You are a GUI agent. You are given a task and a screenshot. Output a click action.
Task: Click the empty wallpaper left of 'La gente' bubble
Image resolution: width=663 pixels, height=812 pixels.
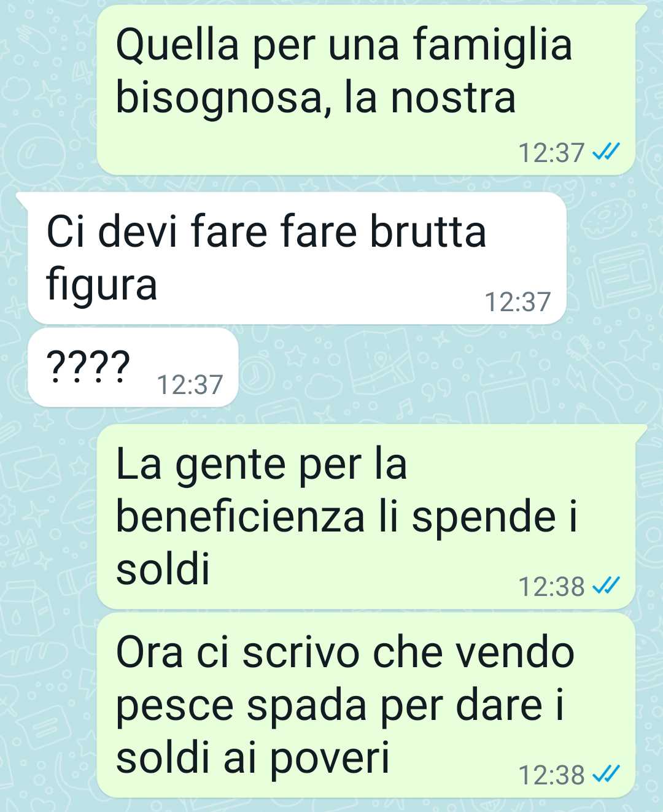(49, 516)
